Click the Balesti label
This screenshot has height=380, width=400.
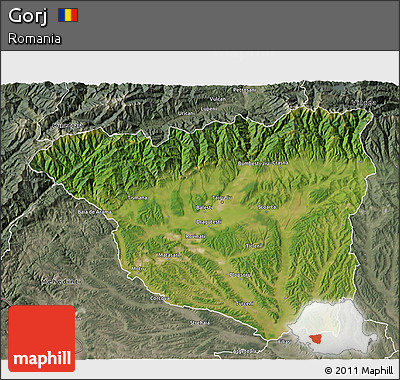pos(204,207)
